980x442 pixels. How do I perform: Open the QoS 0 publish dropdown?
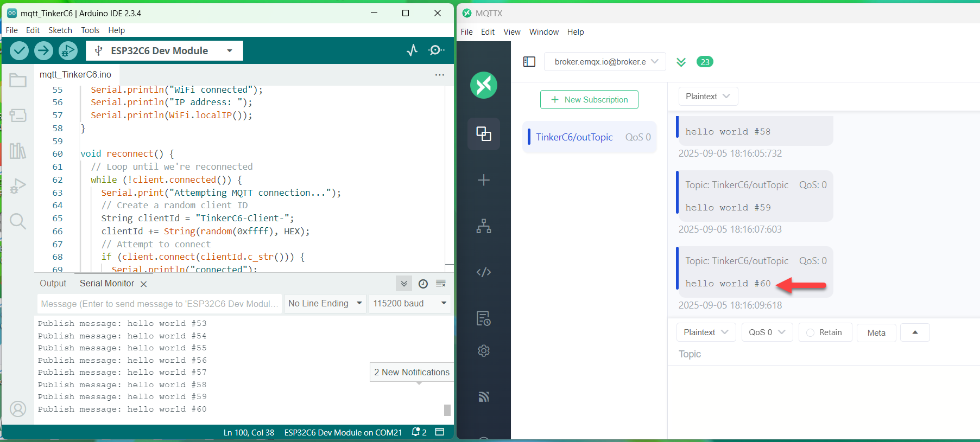[x=767, y=332]
